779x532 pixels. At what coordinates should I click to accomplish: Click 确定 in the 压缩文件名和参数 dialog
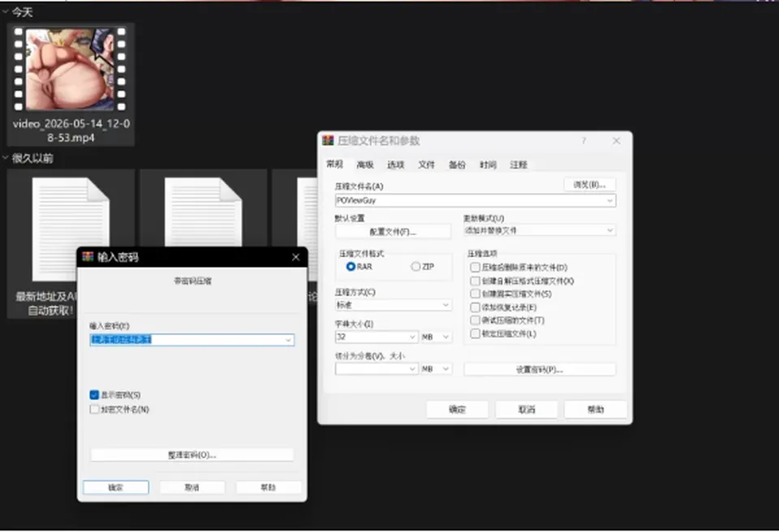tap(457, 410)
